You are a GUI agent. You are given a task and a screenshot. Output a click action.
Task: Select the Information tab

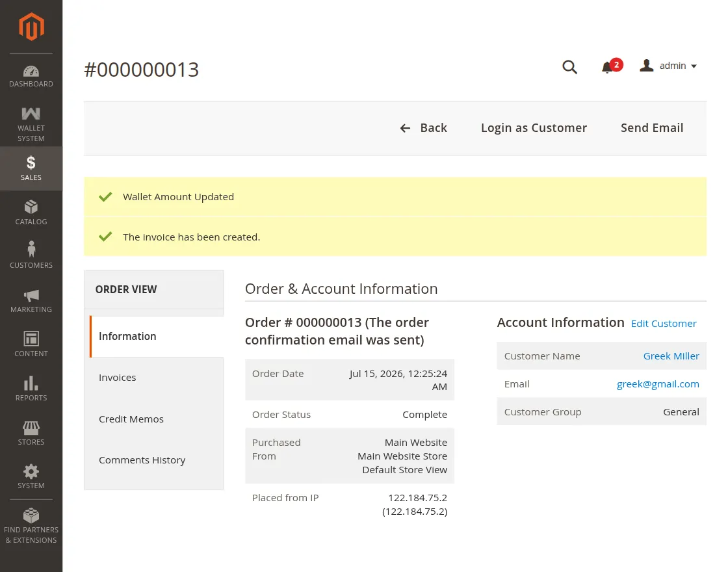[x=157, y=336]
